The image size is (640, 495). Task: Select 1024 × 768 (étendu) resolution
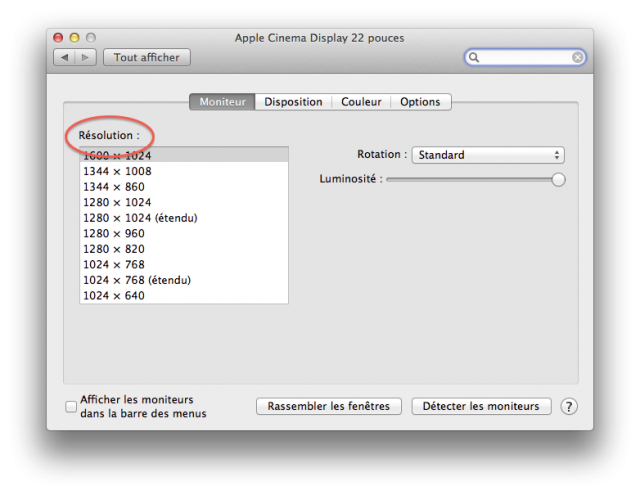(x=184, y=280)
